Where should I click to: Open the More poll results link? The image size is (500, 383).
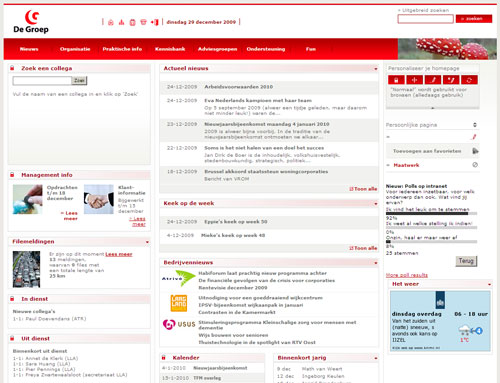[407, 275]
